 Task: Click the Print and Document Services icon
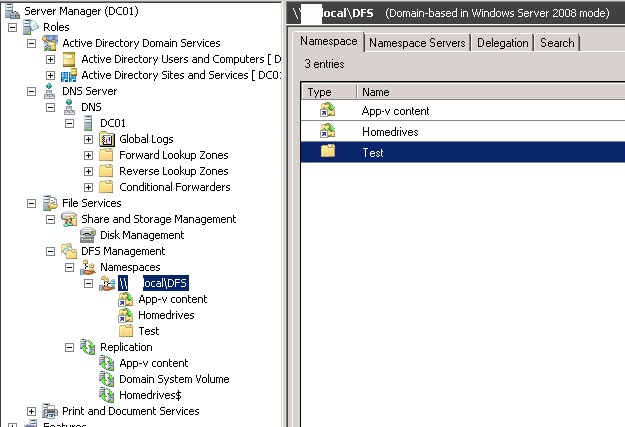50,411
